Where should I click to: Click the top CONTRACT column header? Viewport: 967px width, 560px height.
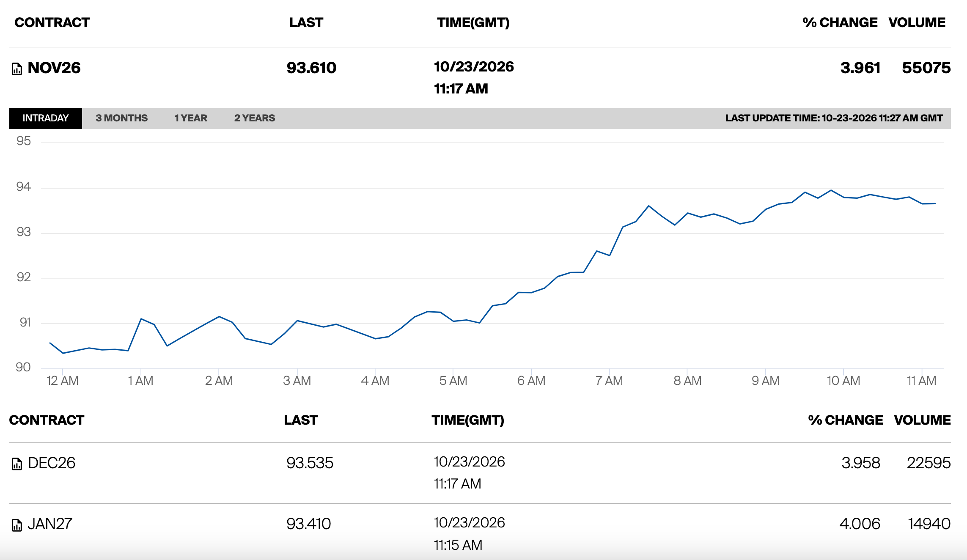[52, 22]
